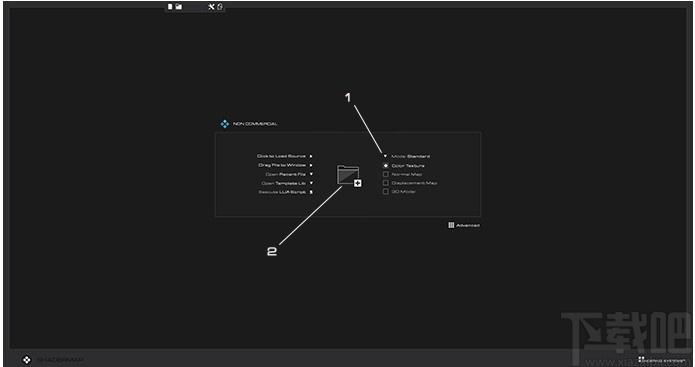Viewport: 695px width, 367px height.
Task: Click the large load-source folder icon
Action: click(x=348, y=175)
